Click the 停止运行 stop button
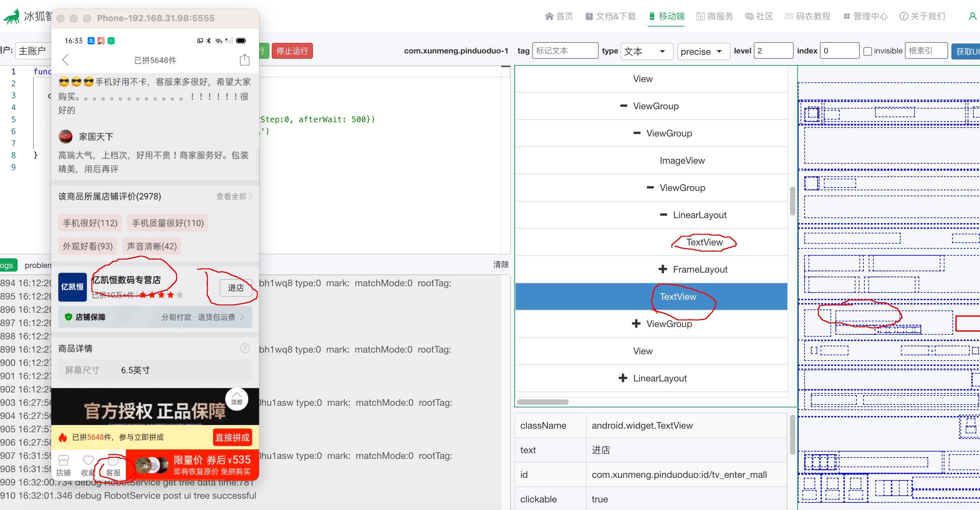The image size is (980, 510). [292, 51]
